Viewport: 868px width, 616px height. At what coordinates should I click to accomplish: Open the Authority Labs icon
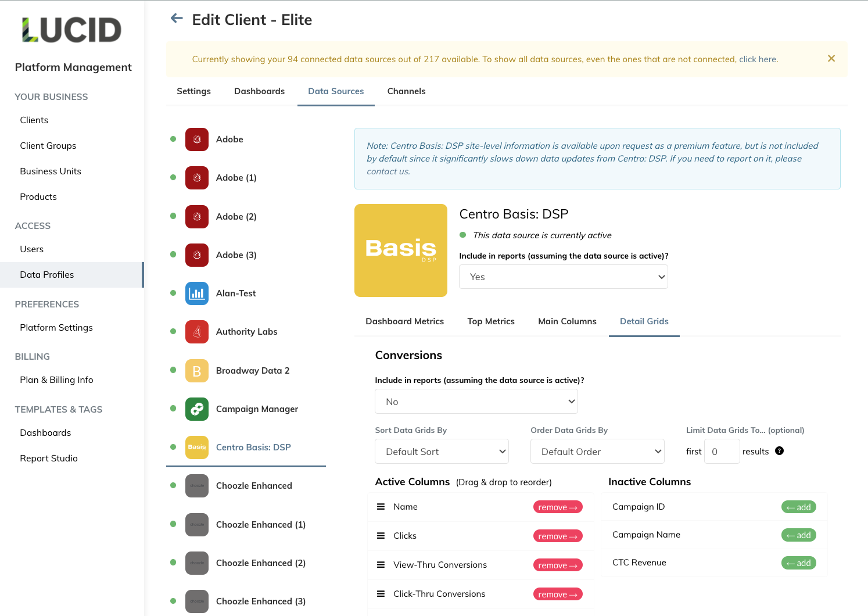(197, 332)
